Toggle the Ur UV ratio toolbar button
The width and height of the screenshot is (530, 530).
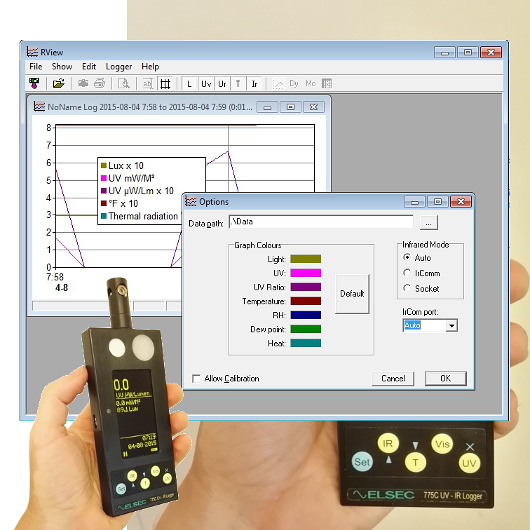point(222,84)
